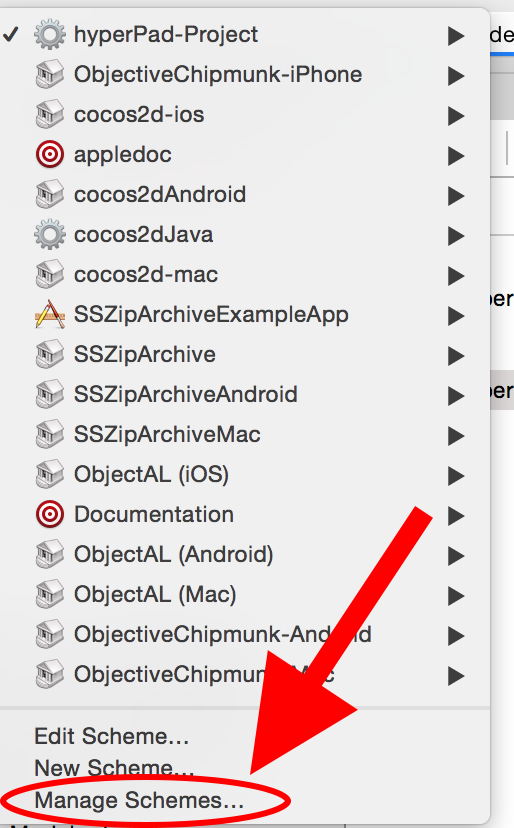Image resolution: width=514 pixels, height=828 pixels.
Task: Expand the hyperPad-Project submenu arrow
Action: tap(456, 35)
